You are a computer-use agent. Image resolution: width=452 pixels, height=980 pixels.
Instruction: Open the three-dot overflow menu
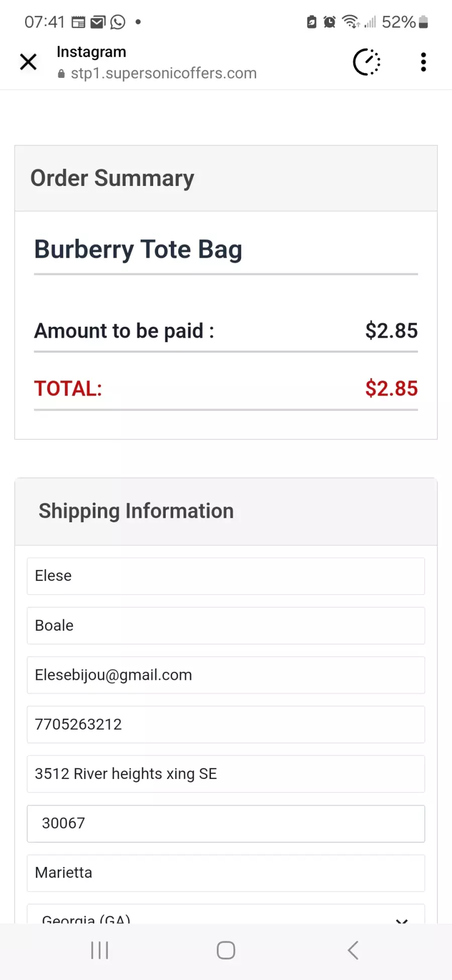(x=423, y=62)
